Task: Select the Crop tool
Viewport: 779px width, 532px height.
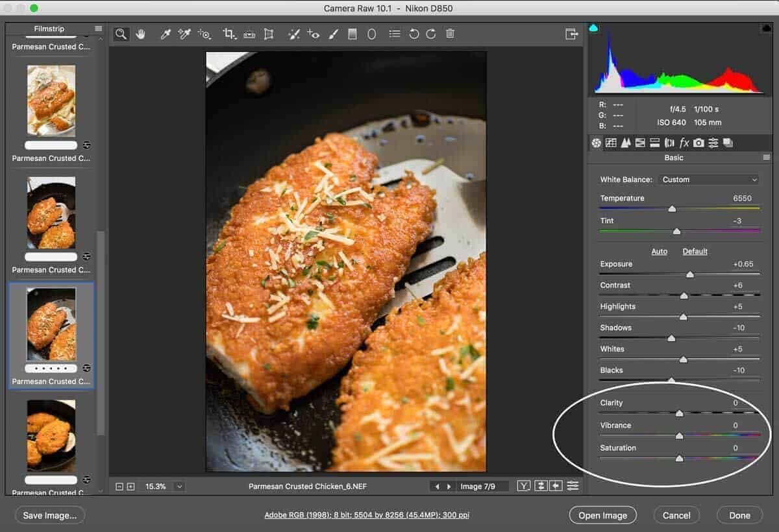Action: 229,34
